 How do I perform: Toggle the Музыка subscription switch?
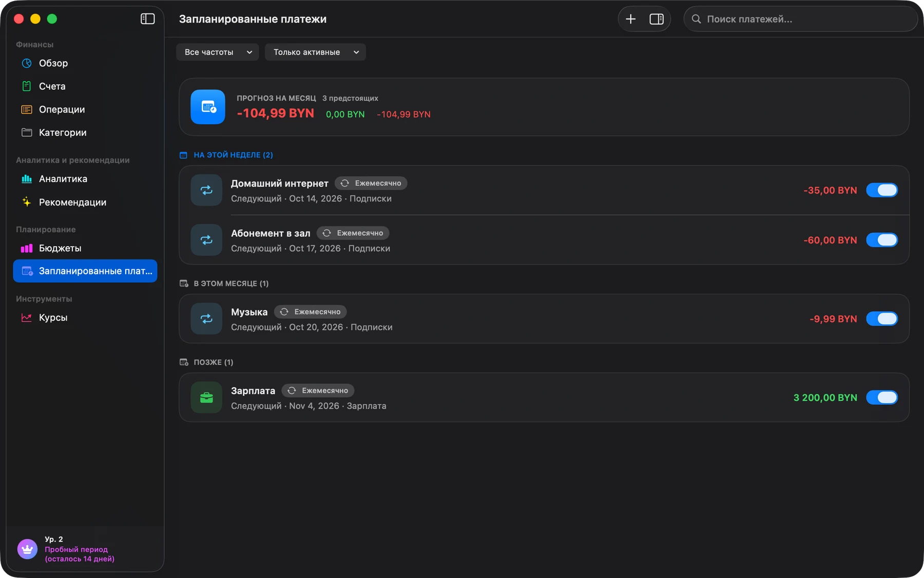tap(882, 319)
